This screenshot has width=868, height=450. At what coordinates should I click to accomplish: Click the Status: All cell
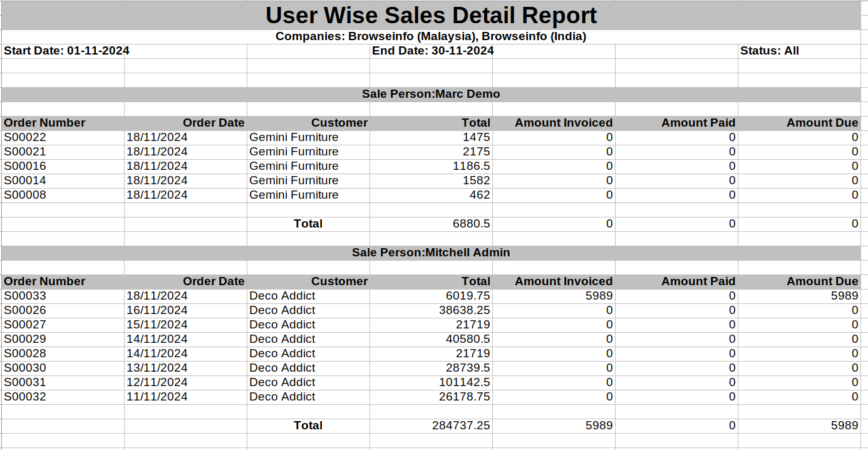[x=769, y=51]
